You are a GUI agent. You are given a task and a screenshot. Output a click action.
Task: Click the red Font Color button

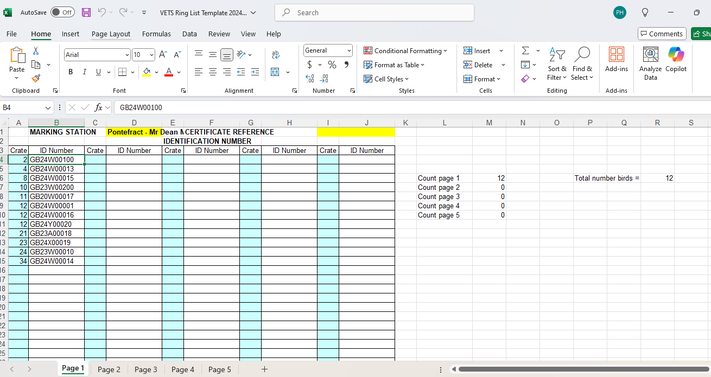[x=169, y=72]
